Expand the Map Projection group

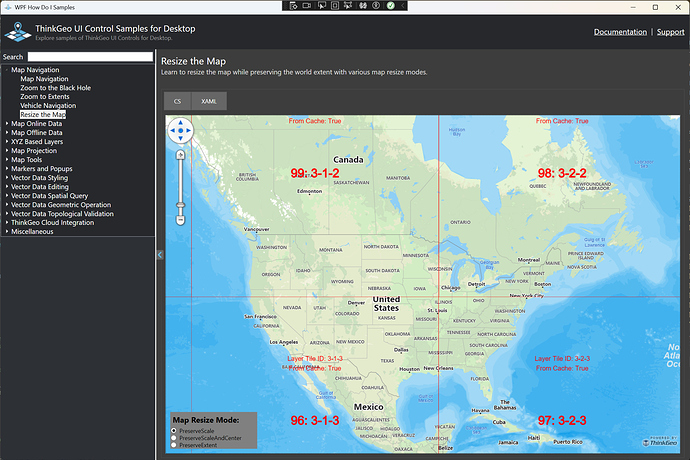pyautogui.click(x=7, y=151)
